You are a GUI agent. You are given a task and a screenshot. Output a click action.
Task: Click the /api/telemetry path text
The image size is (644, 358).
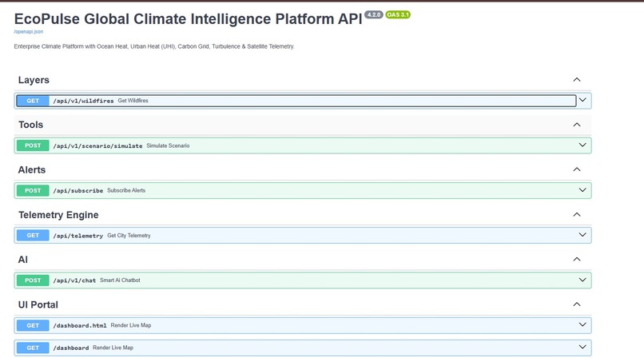pos(78,236)
